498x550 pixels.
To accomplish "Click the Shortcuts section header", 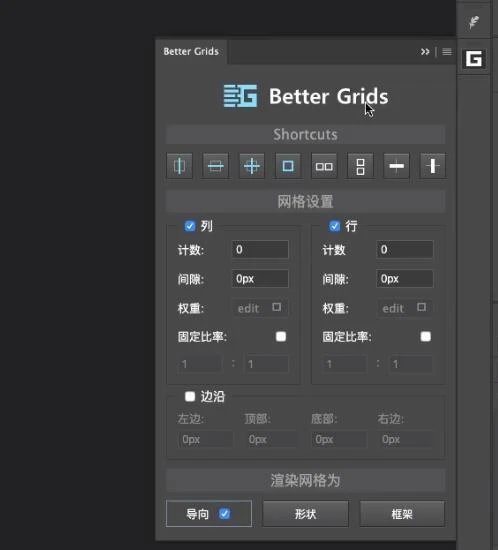I will coord(305,134).
